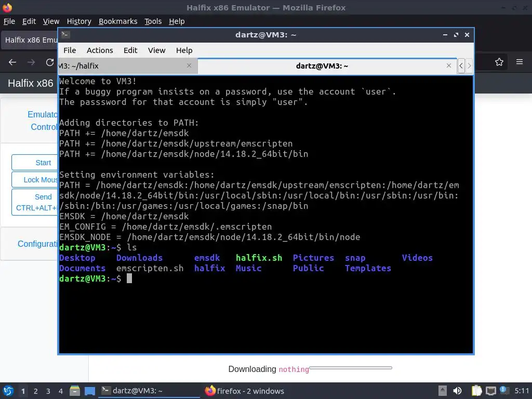
Task: Click the taskbar clock showing 5:11
Action: click(x=521, y=391)
